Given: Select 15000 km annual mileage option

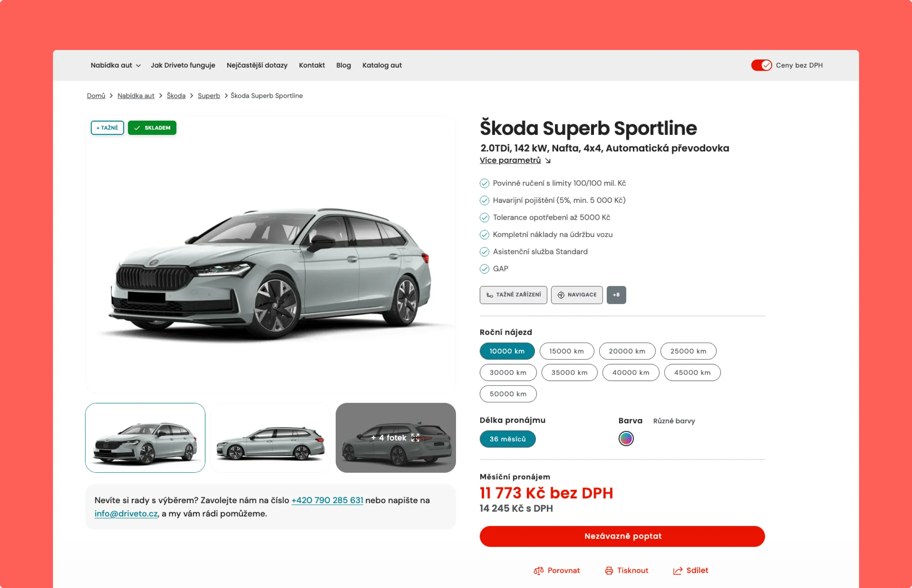Looking at the screenshot, I should (x=567, y=351).
